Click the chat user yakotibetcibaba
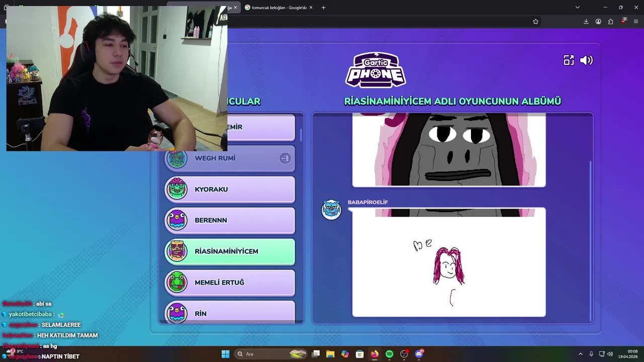 (x=30, y=314)
